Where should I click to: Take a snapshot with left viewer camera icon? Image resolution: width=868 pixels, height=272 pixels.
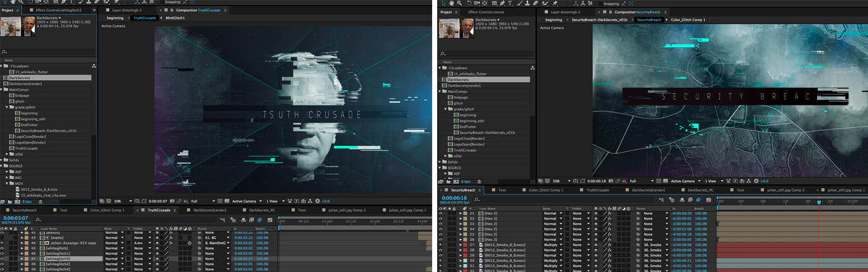(x=172, y=201)
